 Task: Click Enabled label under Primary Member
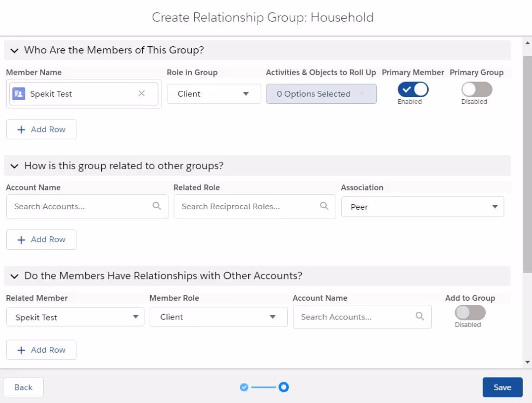tap(409, 101)
